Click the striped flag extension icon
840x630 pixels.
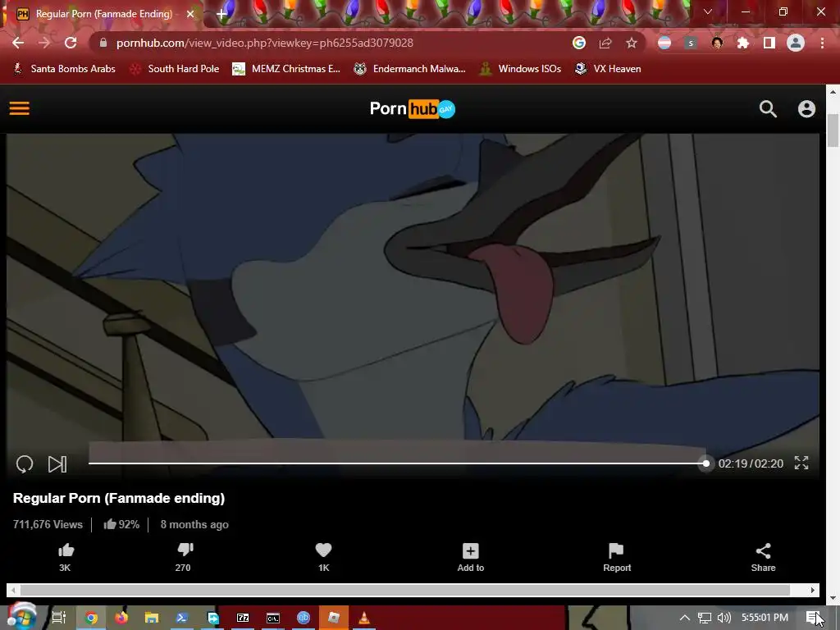tap(664, 43)
